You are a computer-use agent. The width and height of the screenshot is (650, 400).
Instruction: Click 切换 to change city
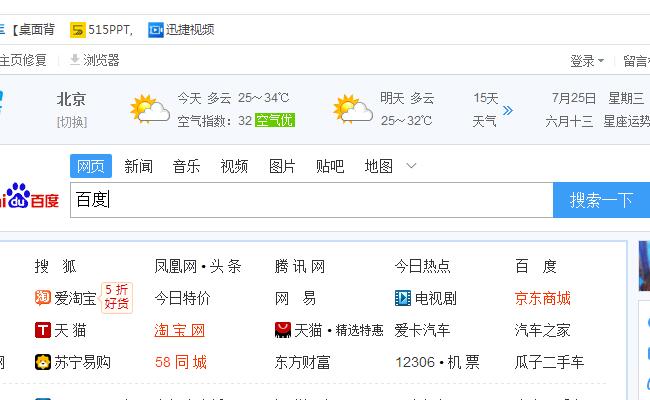(x=72, y=122)
